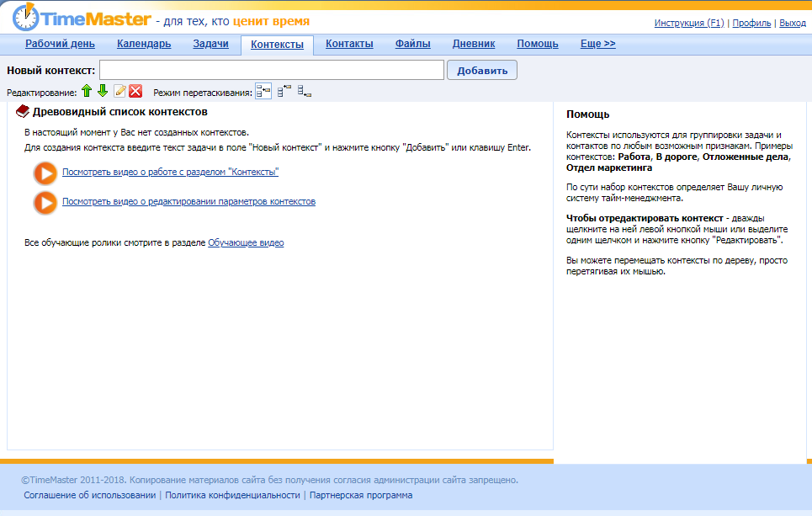812x516 pixels.
Task: Click bold text "Чтобы отредактировать контекст"
Action: point(645,218)
